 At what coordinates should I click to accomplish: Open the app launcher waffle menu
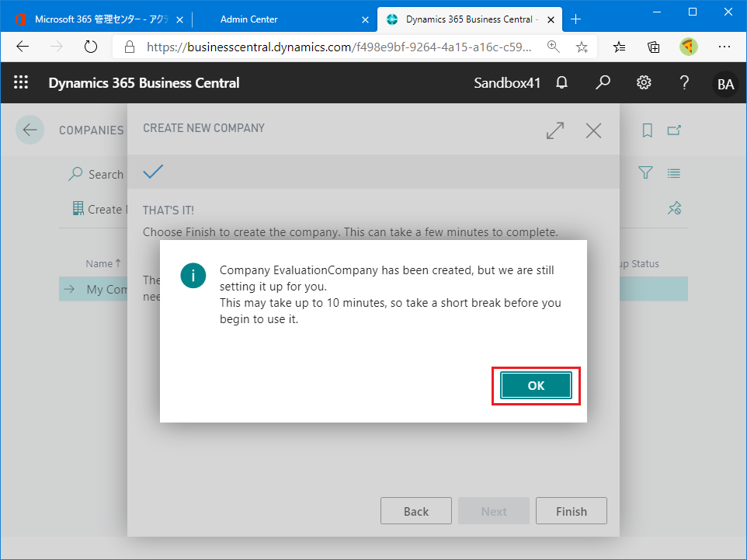[x=21, y=82]
